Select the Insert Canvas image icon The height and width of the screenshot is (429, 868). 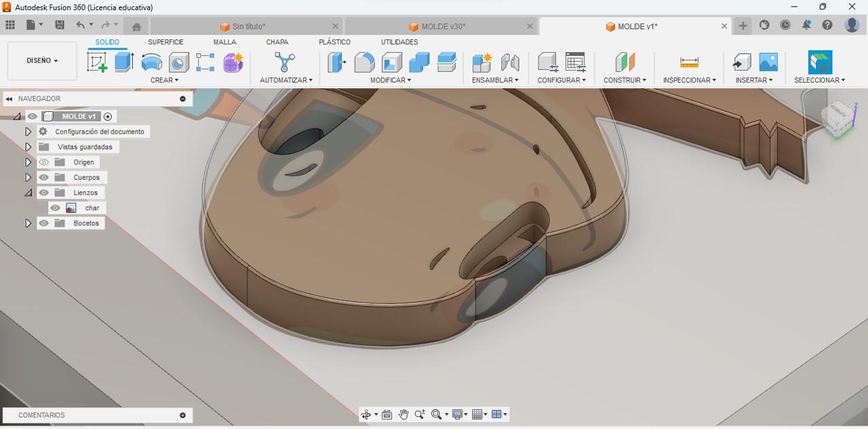click(x=768, y=62)
